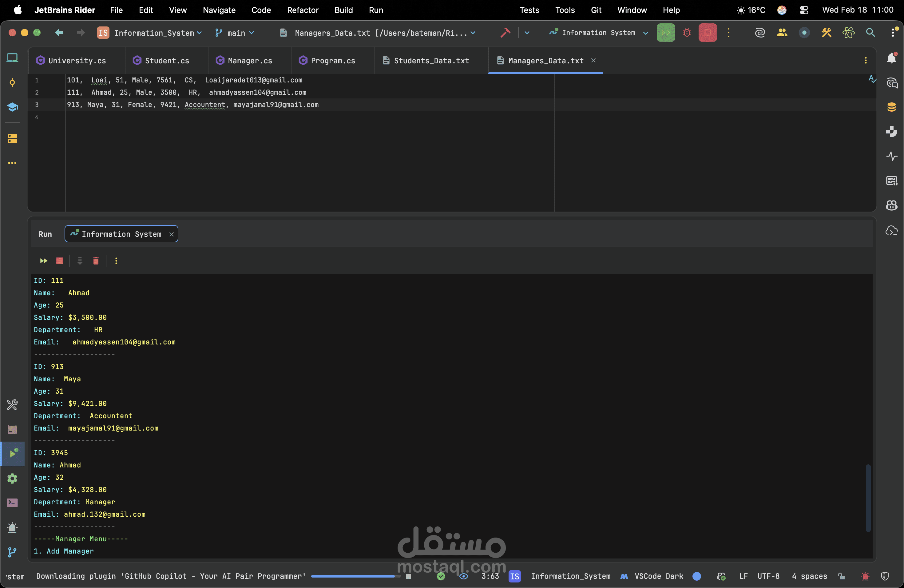Click the plugin download progress bar
Image resolution: width=904 pixels, height=588 pixels.
coord(355,576)
